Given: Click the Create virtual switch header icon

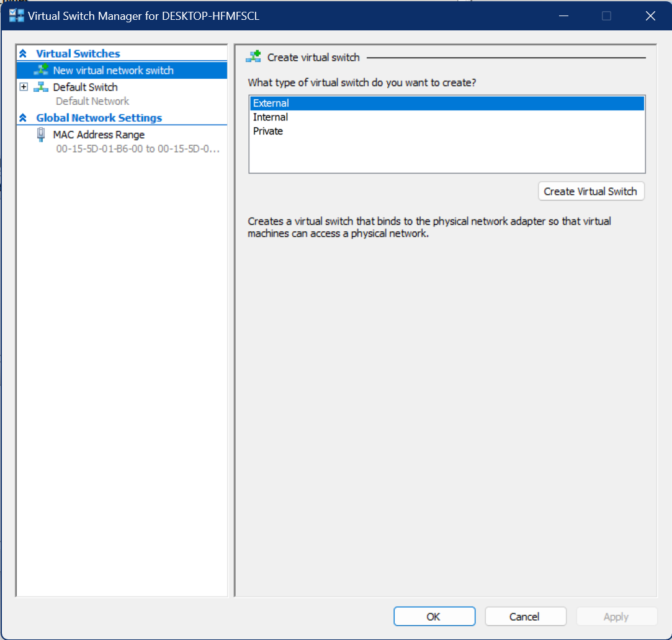Looking at the screenshot, I should [253, 56].
